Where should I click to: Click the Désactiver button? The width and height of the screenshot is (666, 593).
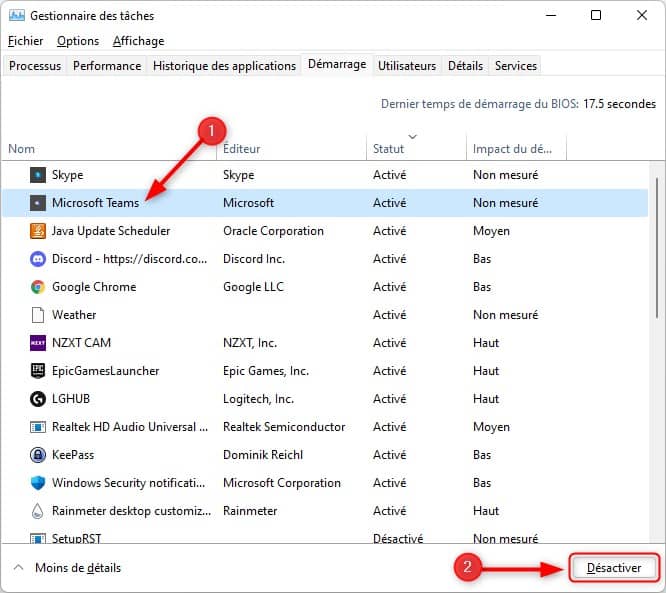pos(614,568)
